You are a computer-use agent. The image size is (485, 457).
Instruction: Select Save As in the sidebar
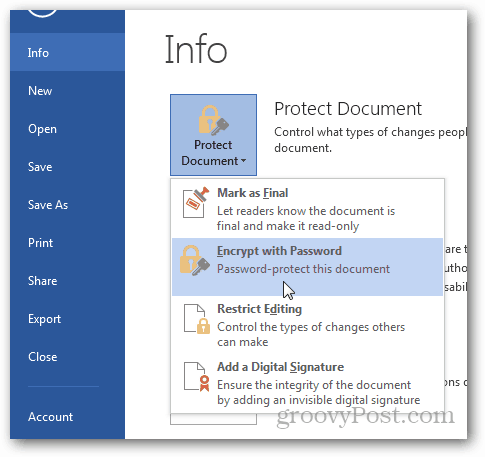click(48, 205)
